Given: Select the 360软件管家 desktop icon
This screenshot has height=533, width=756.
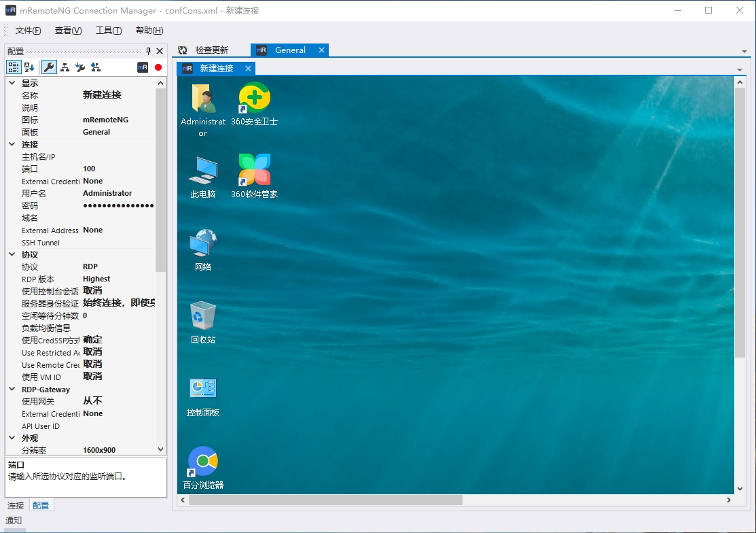Looking at the screenshot, I should 254,176.
